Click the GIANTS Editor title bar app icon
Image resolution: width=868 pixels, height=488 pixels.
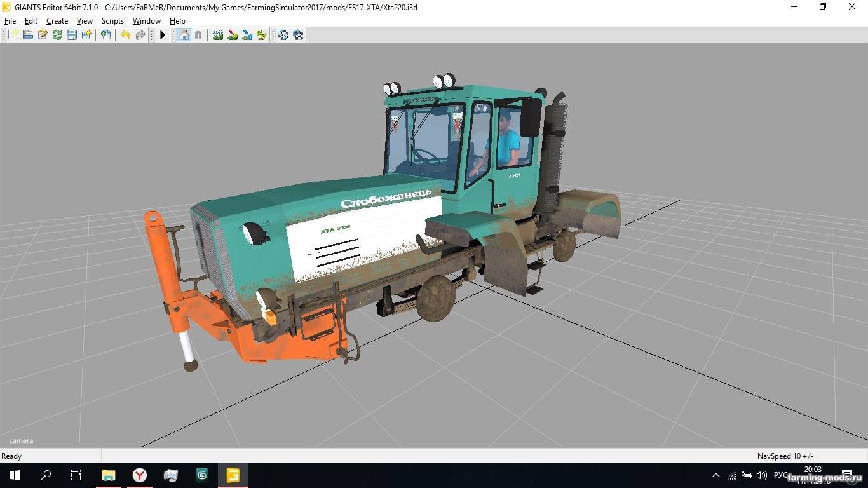click(x=7, y=7)
